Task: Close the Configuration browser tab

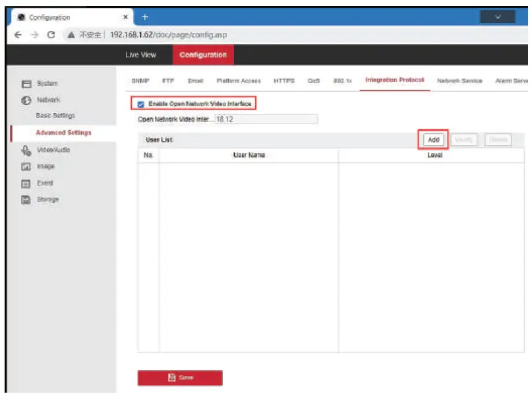Action: [125, 17]
